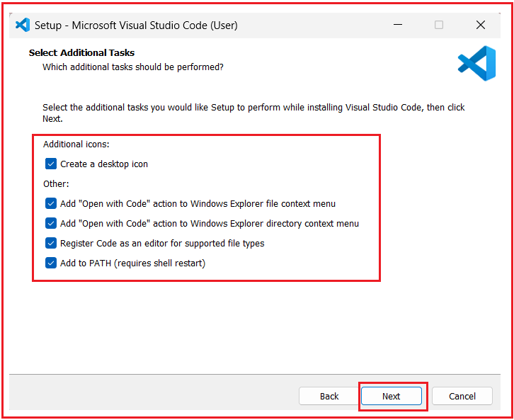
Task: Cancel the Visual Studio Code setup
Action: 462,396
